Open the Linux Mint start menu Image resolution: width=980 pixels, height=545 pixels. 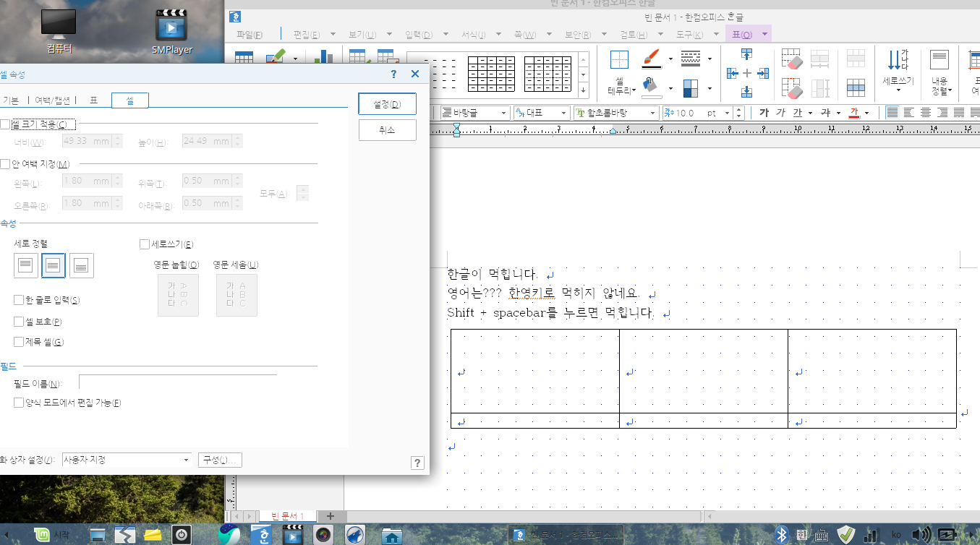click(x=52, y=535)
